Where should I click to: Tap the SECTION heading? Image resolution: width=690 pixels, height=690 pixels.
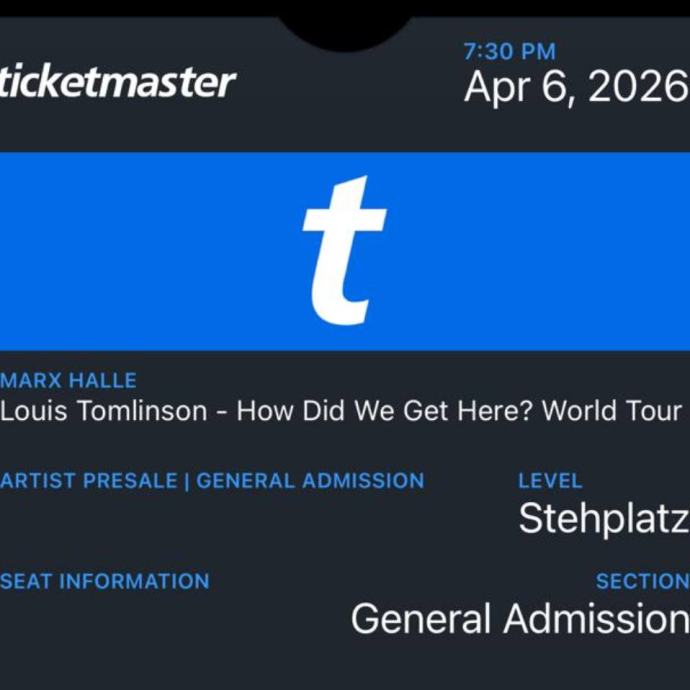coord(641,581)
